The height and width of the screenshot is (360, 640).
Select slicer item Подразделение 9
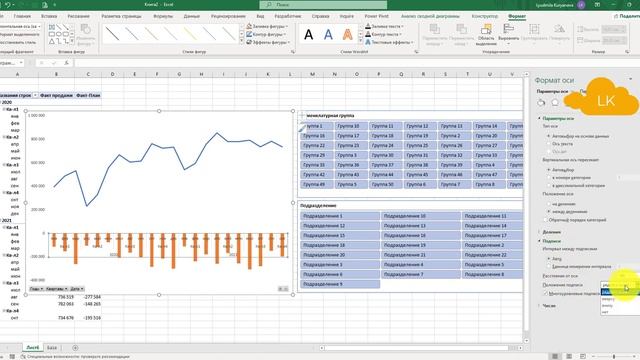click(340, 284)
